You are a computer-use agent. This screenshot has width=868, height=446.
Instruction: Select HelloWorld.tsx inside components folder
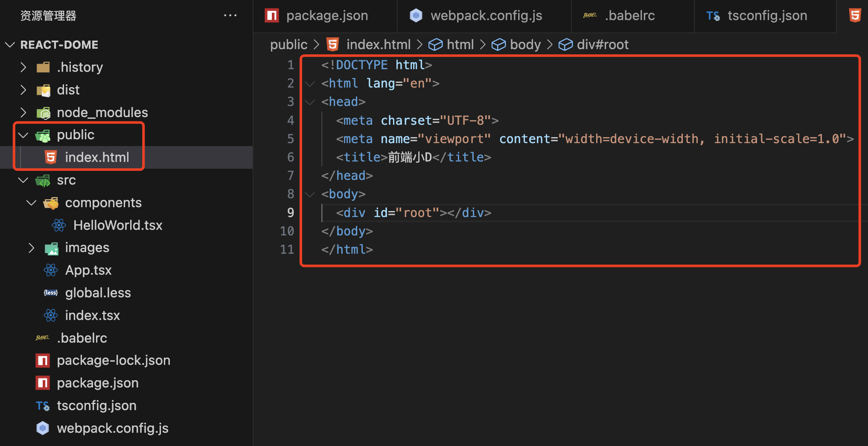coord(118,225)
